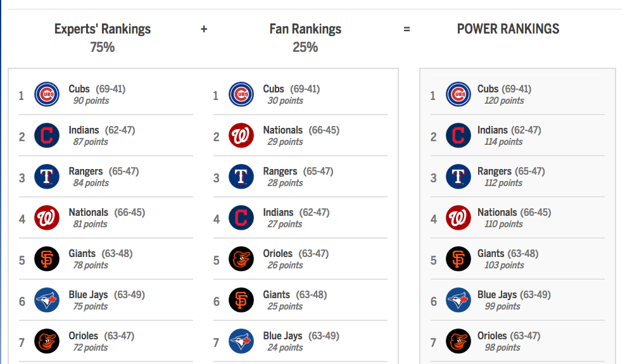This screenshot has width=625, height=364.
Task: Select the POWER RANKINGS column heading
Action: (x=508, y=29)
